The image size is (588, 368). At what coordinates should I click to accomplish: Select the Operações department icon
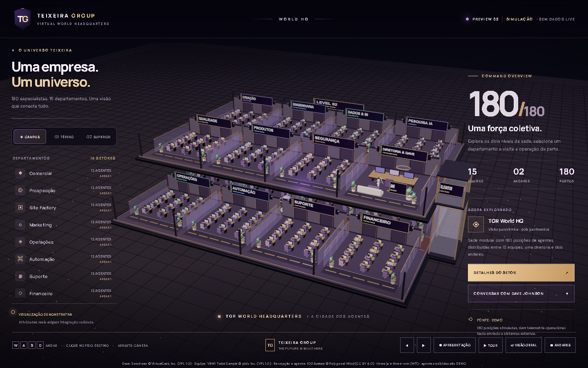[20, 242]
